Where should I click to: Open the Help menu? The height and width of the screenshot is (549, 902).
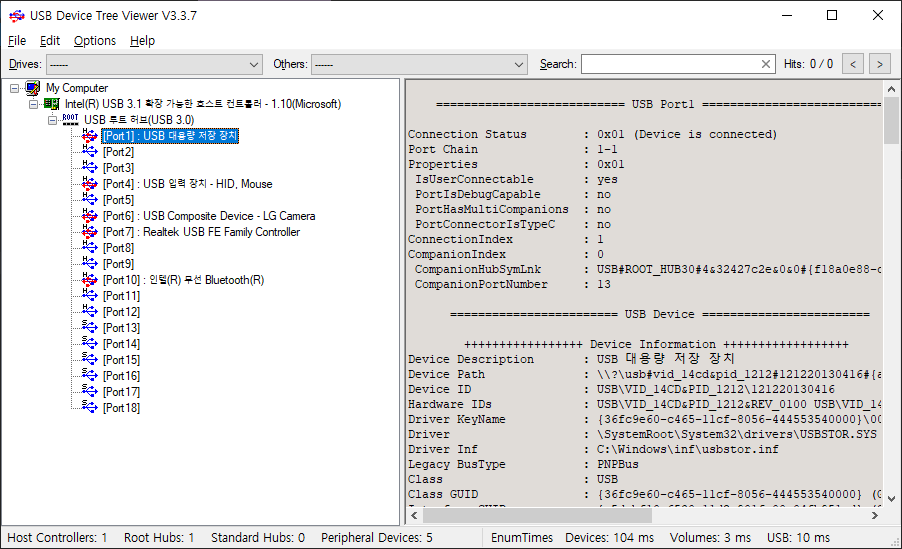[142, 41]
